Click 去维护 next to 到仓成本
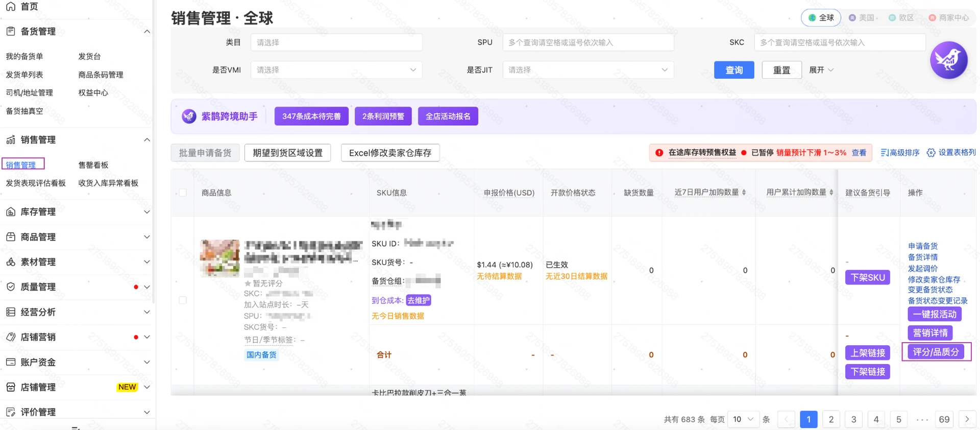Image resolution: width=980 pixels, height=430 pixels. coord(419,300)
